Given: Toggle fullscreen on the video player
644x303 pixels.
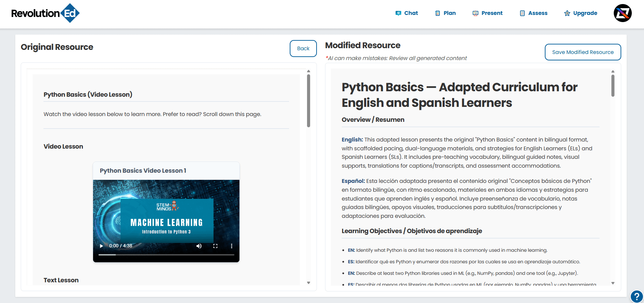Looking at the screenshot, I should [x=215, y=246].
